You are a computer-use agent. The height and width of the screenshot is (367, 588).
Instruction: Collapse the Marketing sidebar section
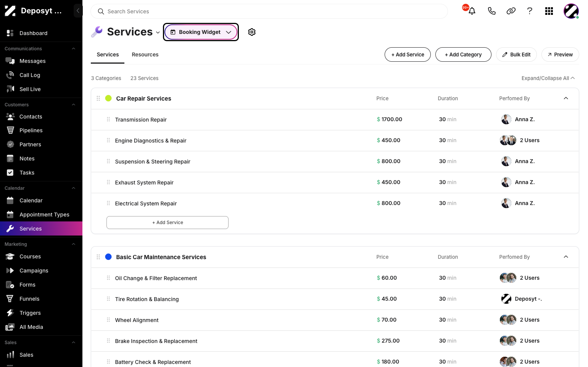coord(74,244)
